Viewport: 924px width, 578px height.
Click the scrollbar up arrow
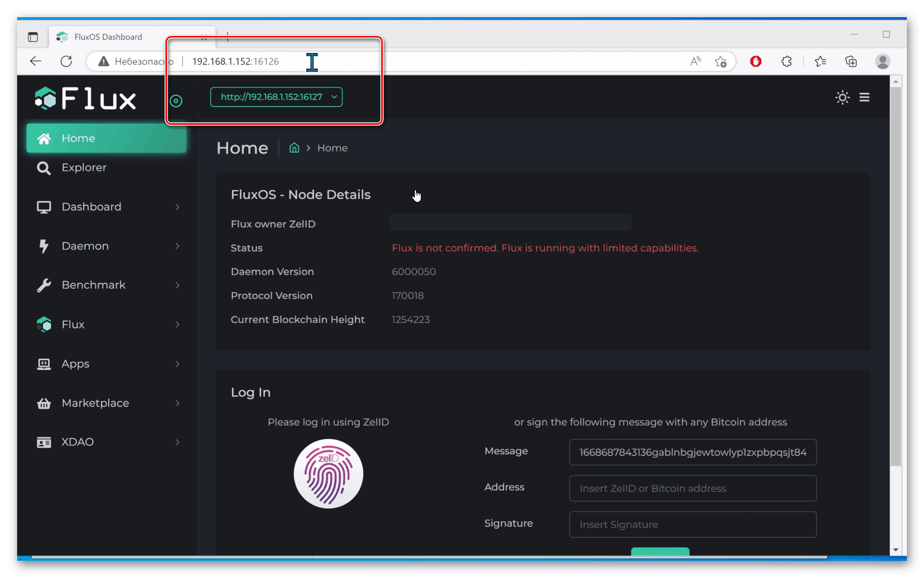pos(896,82)
